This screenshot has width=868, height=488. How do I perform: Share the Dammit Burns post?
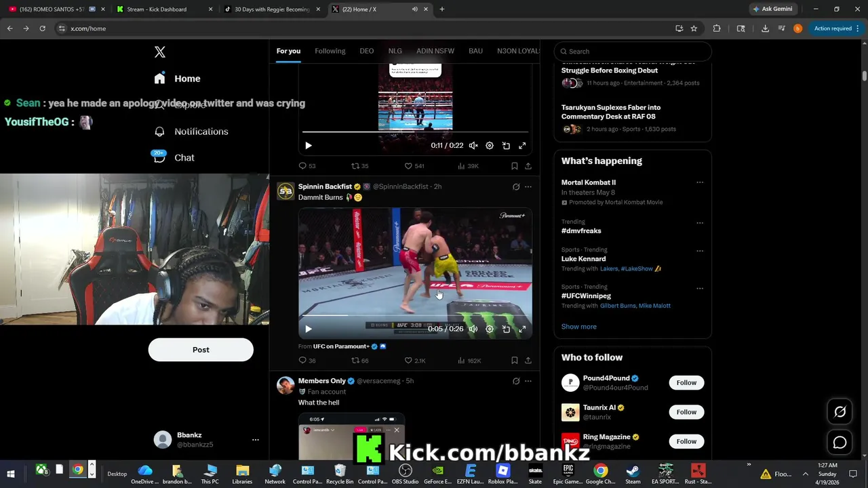coord(528,361)
